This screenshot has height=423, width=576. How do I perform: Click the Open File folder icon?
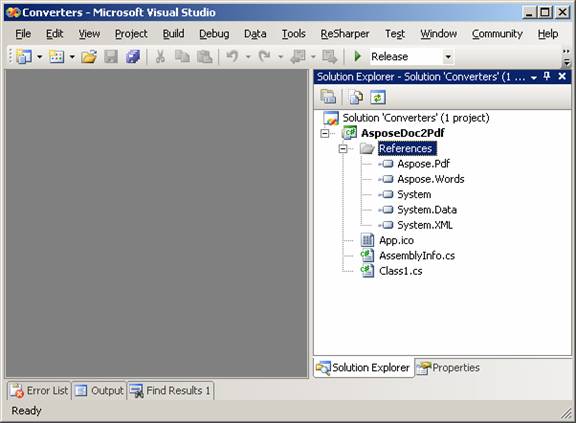coord(89,57)
